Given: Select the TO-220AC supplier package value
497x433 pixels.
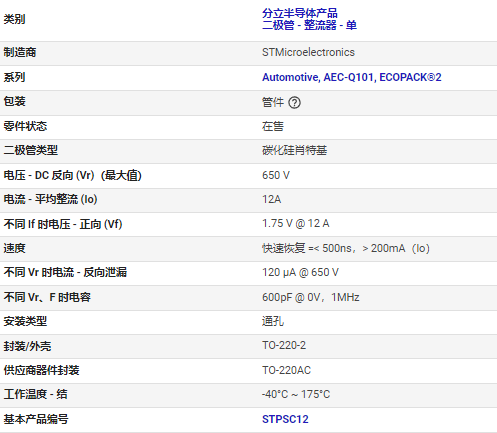Looking at the screenshot, I should coord(286,370).
